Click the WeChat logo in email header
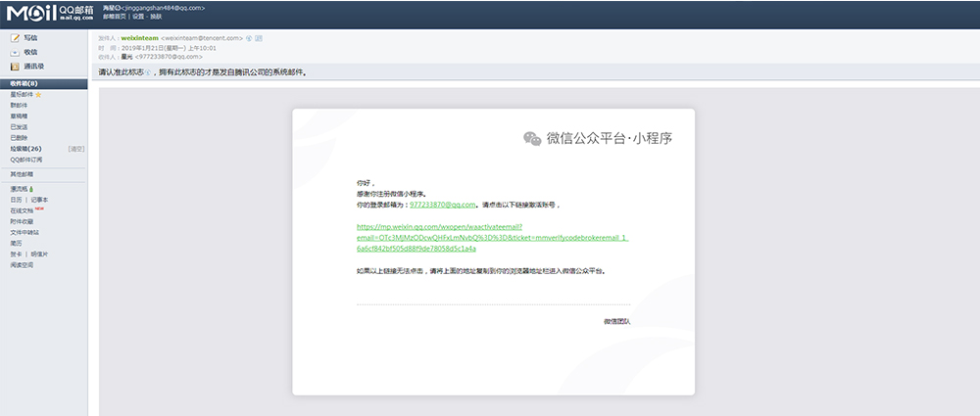The image size is (980, 416). pyautogui.click(x=531, y=139)
